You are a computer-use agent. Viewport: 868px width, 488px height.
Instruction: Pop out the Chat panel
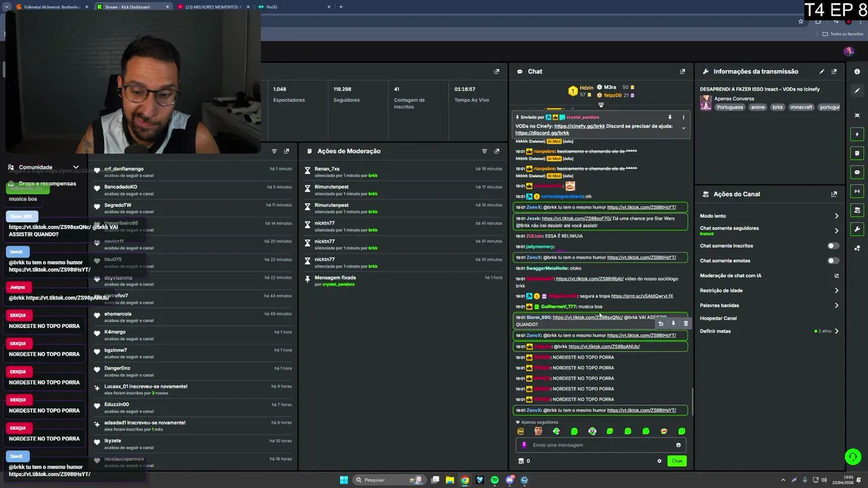click(x=682, y=71)
